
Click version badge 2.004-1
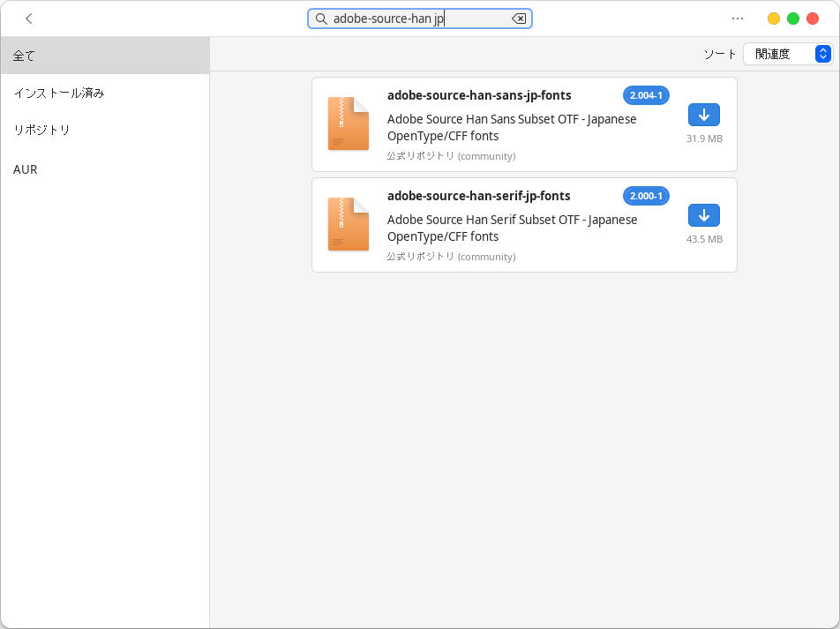coord(646,95)
